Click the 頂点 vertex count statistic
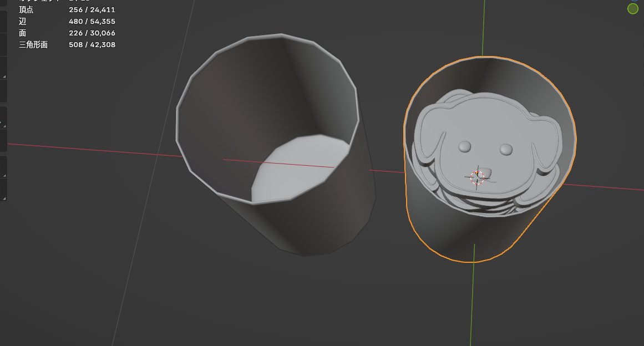The width and height of the screenshot is (644, 346). coord(26,9)
